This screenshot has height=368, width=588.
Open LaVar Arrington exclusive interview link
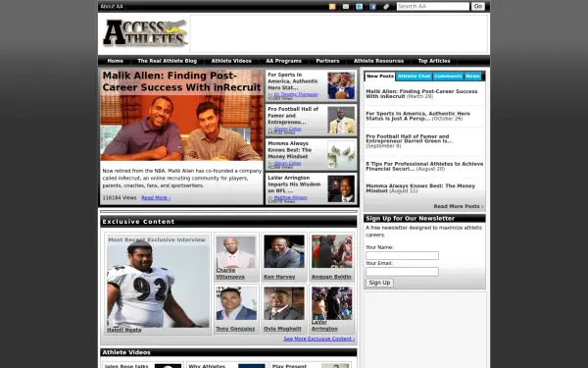[x=324, y=325]
